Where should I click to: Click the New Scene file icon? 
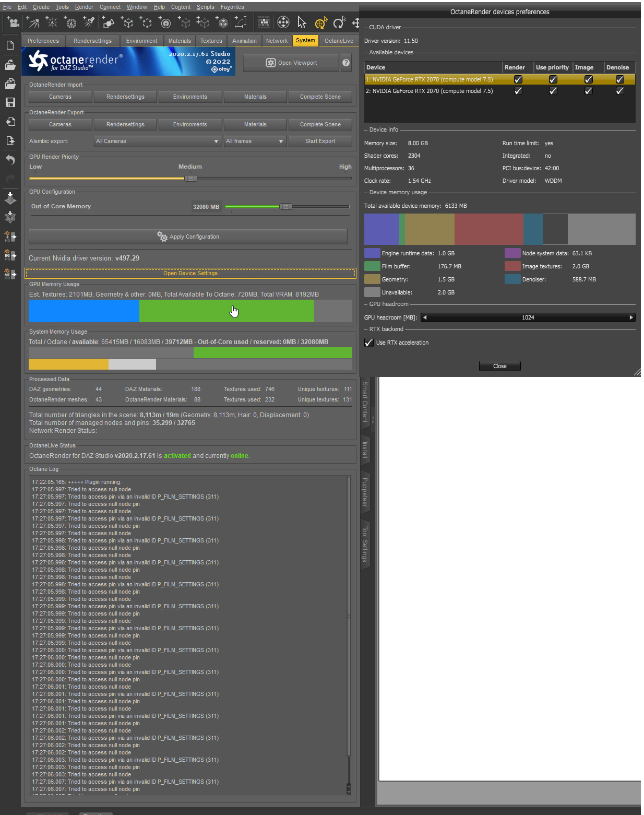[x=10, y=45]
